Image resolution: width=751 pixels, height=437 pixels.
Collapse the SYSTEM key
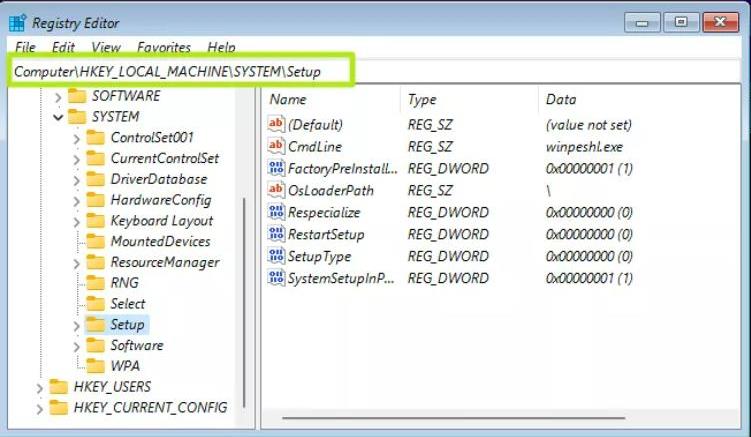click(x=58, y=116)
